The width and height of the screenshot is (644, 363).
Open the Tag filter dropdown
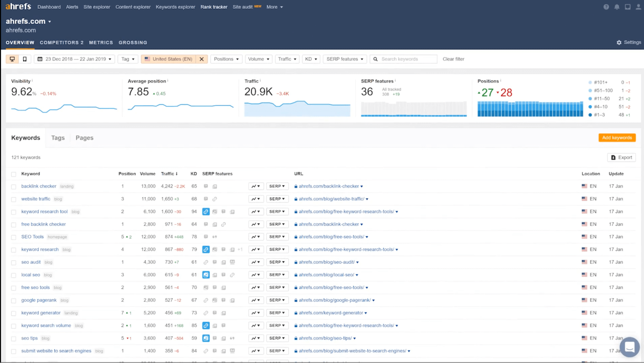click(128, 59)
